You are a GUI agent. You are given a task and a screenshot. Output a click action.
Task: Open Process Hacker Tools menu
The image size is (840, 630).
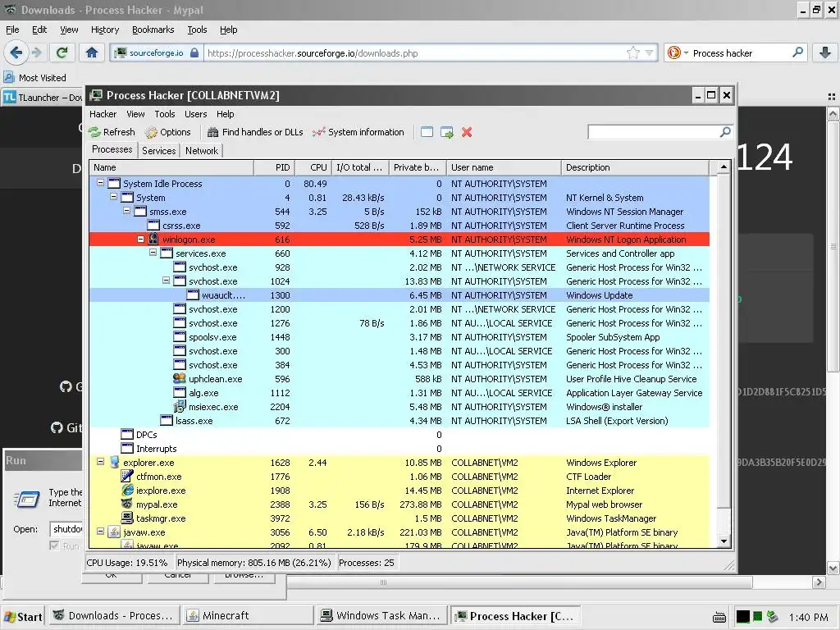point(164,114)
